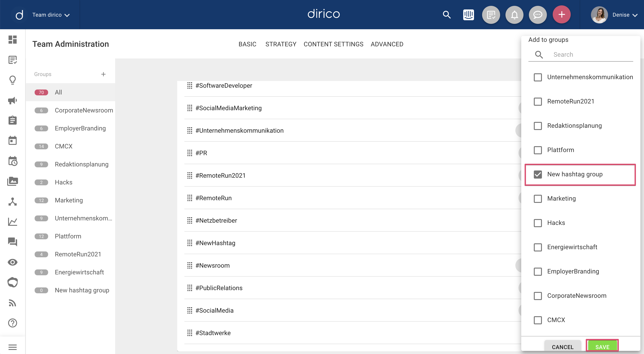644x354 pixels.
Task: Click the red plus create button
Action: (x=561, y=14)
